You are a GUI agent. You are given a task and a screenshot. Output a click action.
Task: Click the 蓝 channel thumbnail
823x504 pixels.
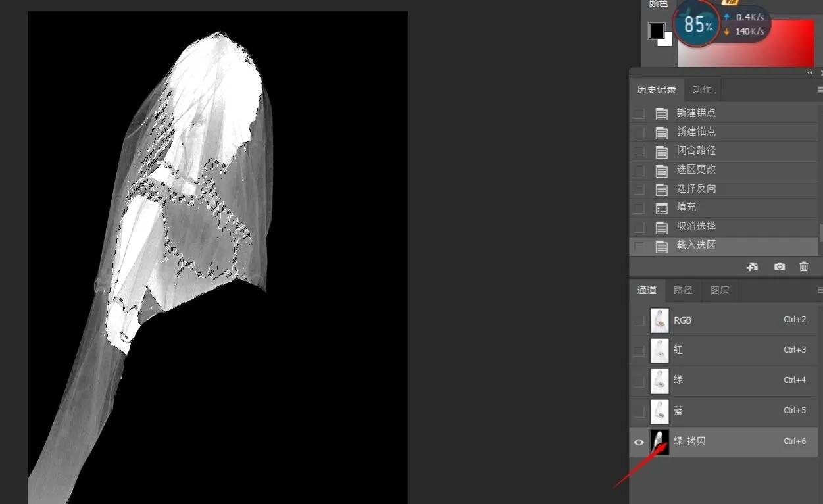(x=659, y=411)
